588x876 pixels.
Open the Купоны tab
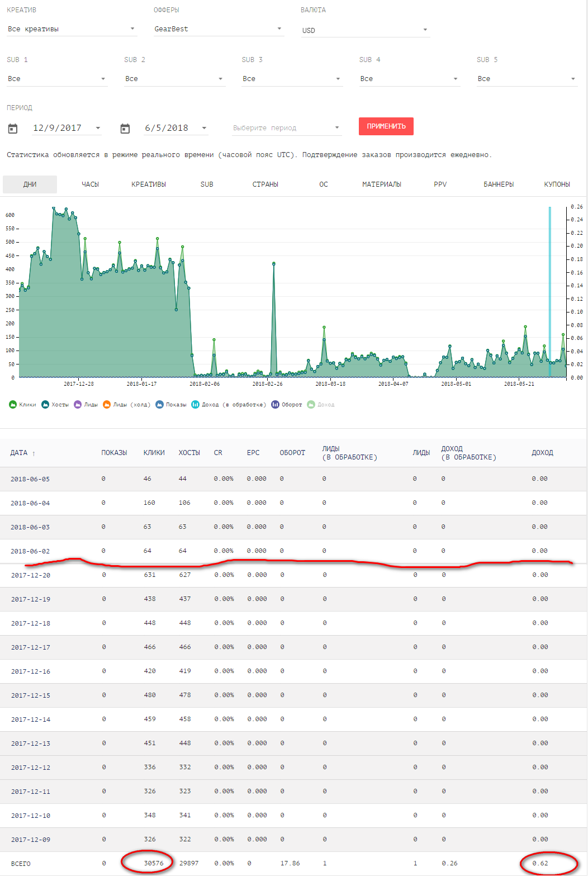557,184
